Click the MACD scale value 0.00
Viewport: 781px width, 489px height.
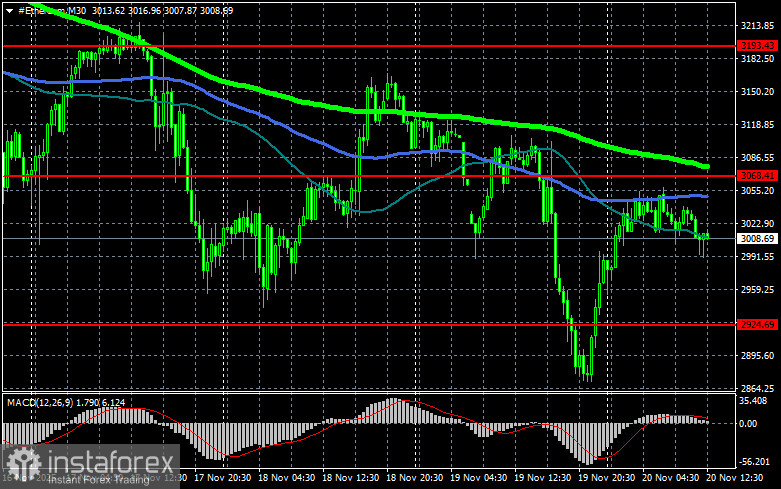point(748,424)
